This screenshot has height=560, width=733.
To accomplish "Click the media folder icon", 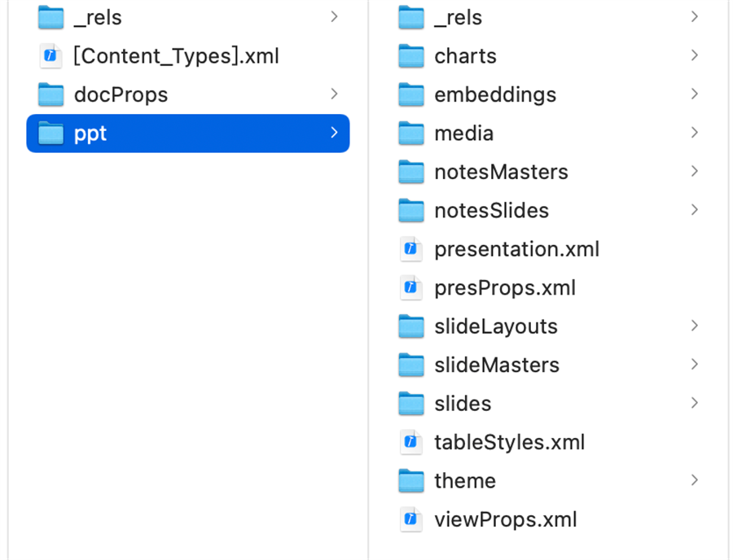I will (x=411, y=133).
